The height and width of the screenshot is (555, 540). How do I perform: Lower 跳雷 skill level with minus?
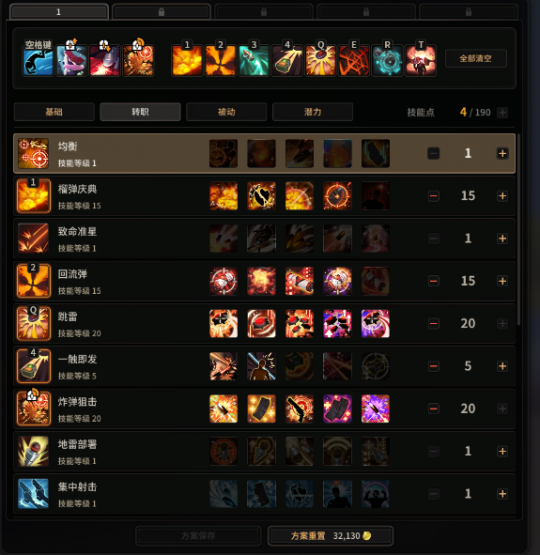click(x=433, y=324)
